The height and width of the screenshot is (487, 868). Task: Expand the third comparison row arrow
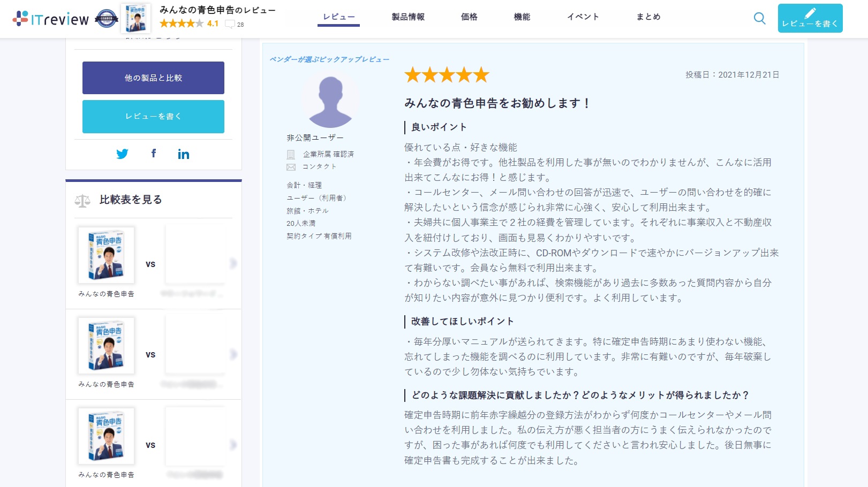233,445
